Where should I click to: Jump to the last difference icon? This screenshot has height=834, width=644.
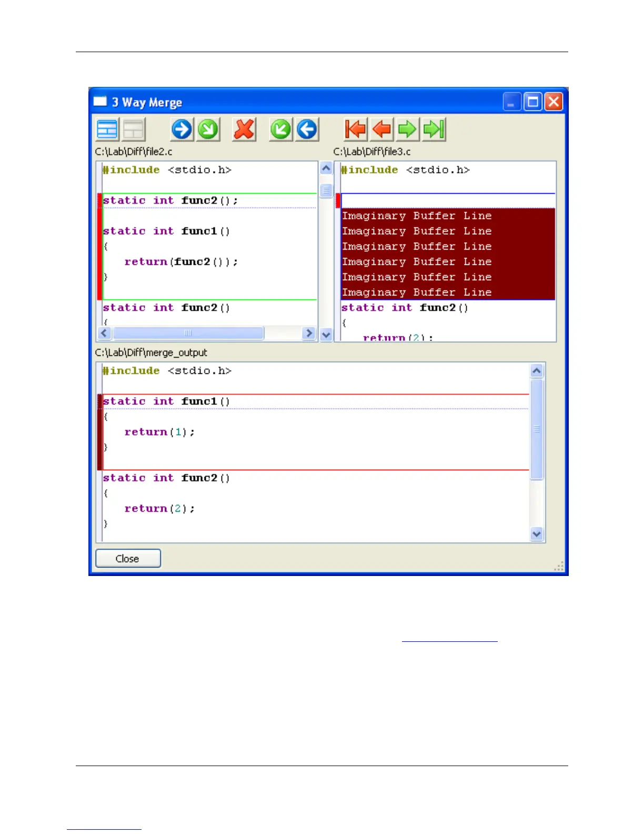click(x=434, y=130)
